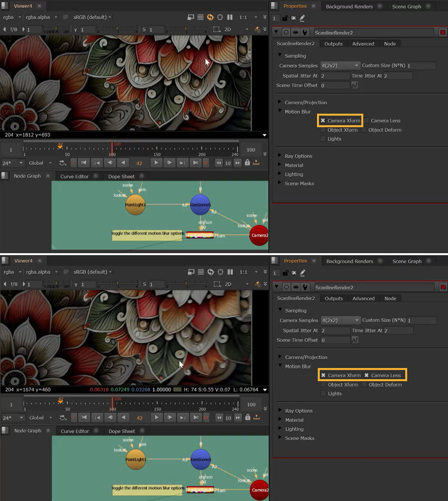Image resolution: width=448 pixels, height=501 pixels.
Task: Click the crosshair proxy icon in upper viewer toolbar
Action: [x=220, y=17]
